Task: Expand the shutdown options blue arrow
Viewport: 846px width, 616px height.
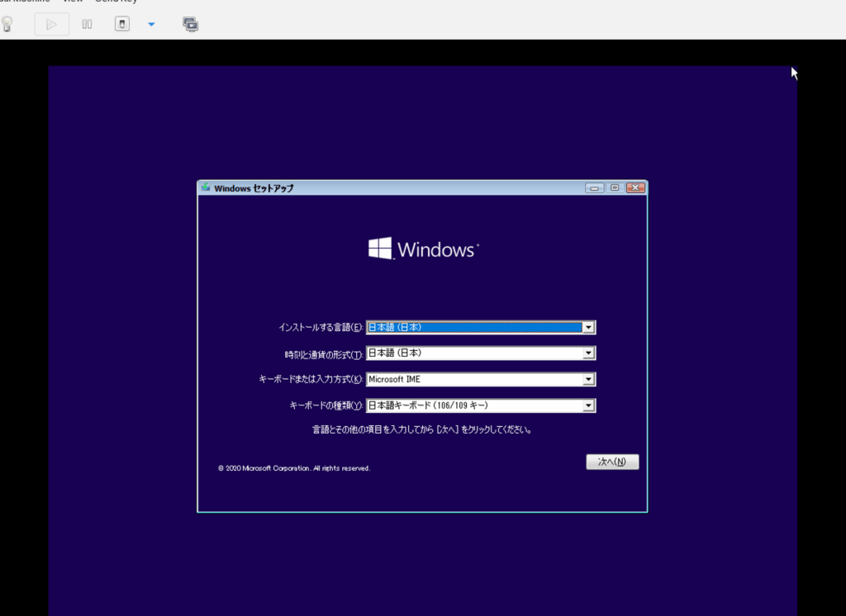Action: (150, 25)
